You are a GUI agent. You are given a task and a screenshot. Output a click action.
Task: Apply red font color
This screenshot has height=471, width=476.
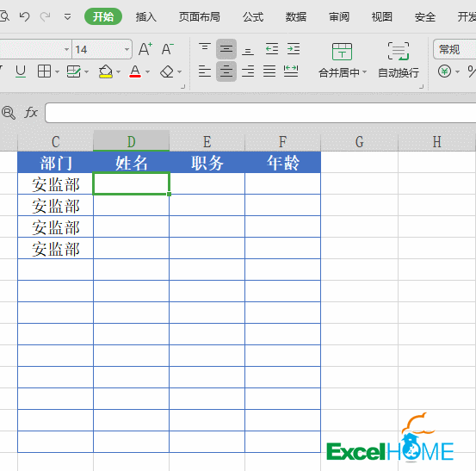135,71
